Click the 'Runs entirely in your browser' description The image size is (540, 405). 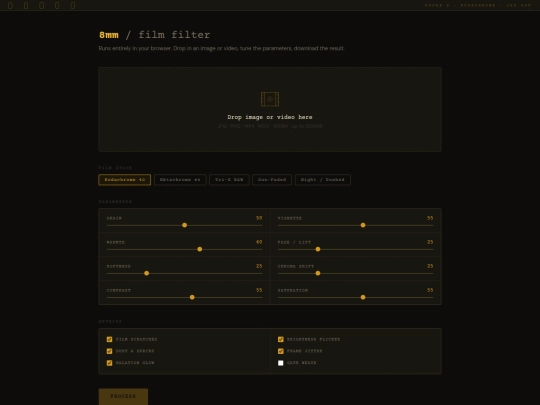pyautogui.click(x=221, y=48)
